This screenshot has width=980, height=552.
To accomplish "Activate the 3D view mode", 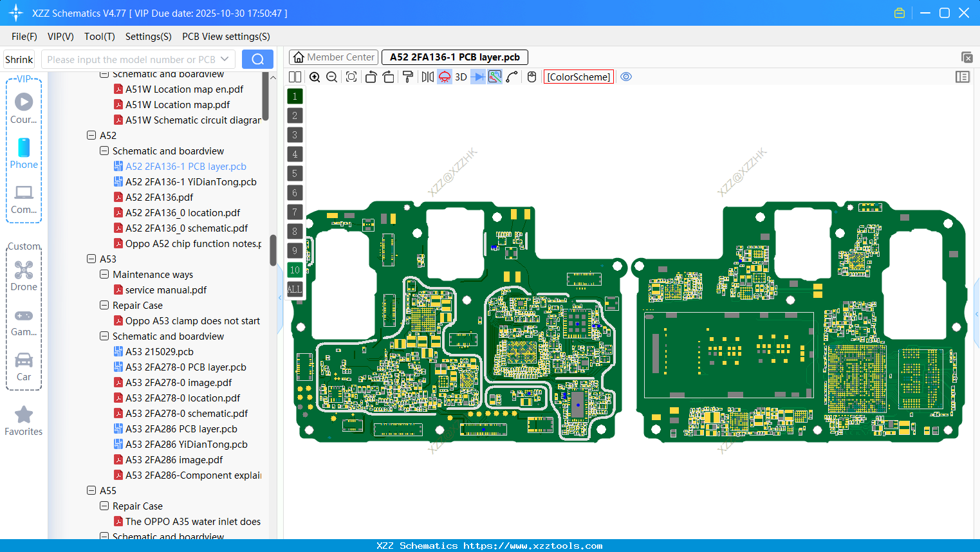I will point(460,77).
